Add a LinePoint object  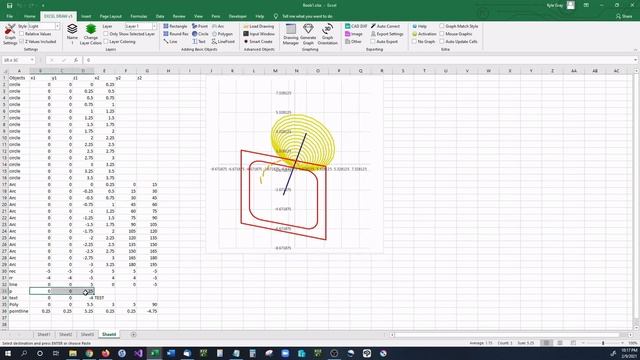[223, 42]
